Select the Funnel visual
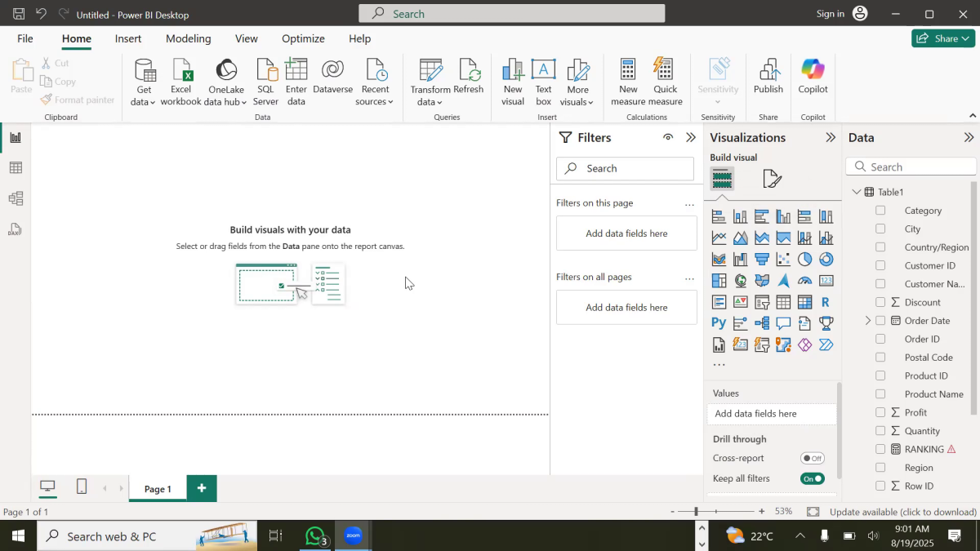The height and width of the screenshot is (551, 980). click(x=762, y=260)
